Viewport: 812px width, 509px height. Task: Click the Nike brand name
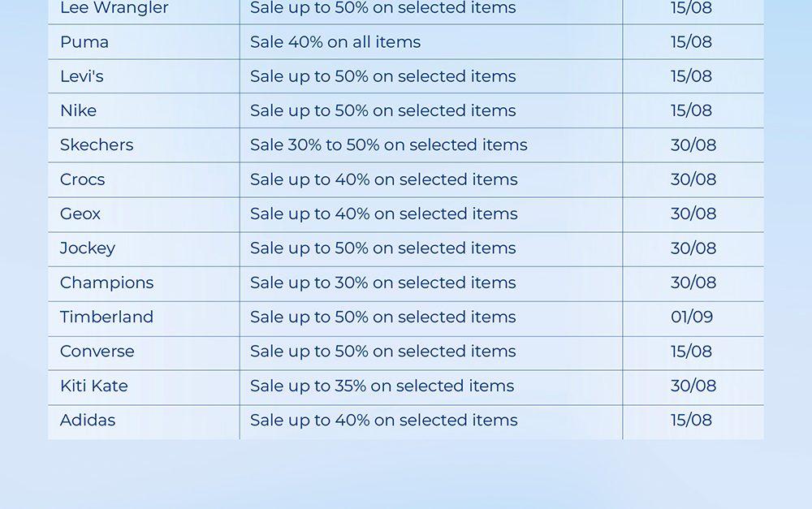tap(78, 110)
